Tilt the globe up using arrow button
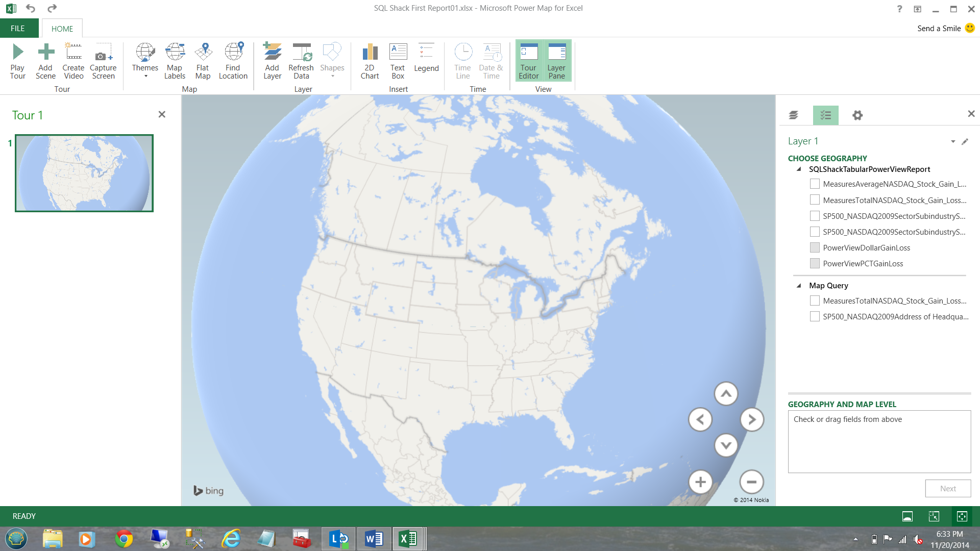 [726, 393]
